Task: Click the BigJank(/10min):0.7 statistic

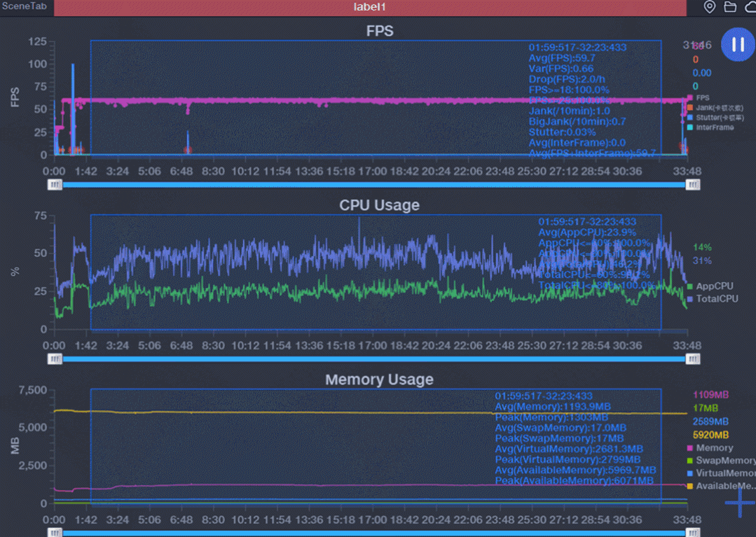Action: [577, 122]
